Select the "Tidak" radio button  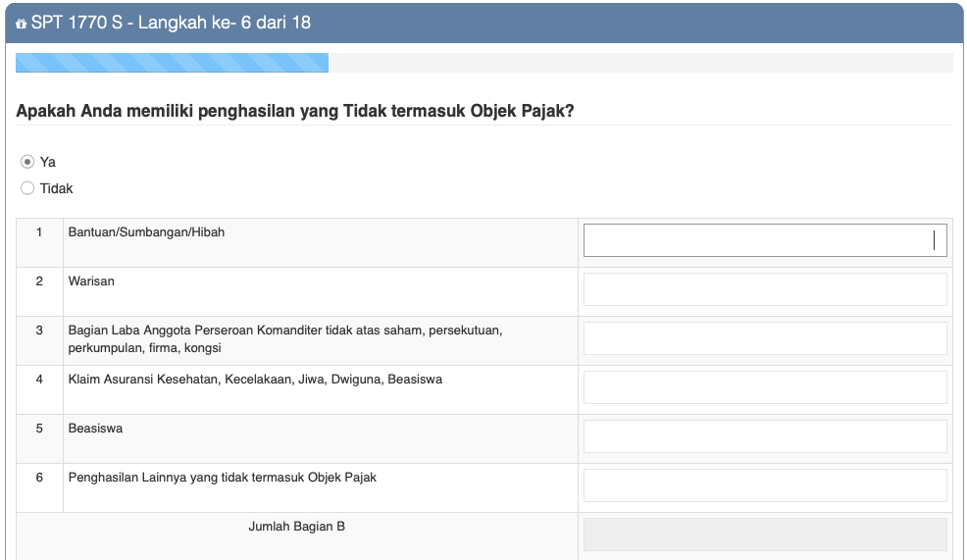click(27, 188)
